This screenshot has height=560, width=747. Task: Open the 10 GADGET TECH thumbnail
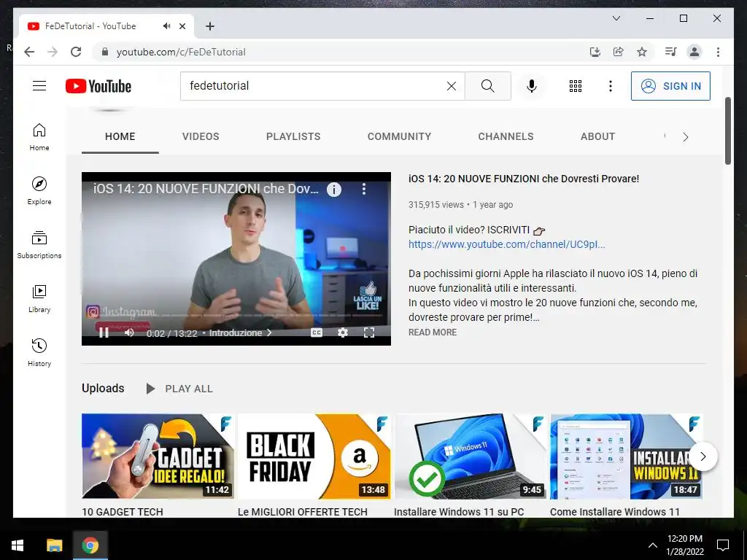click(x=158, y=456)
